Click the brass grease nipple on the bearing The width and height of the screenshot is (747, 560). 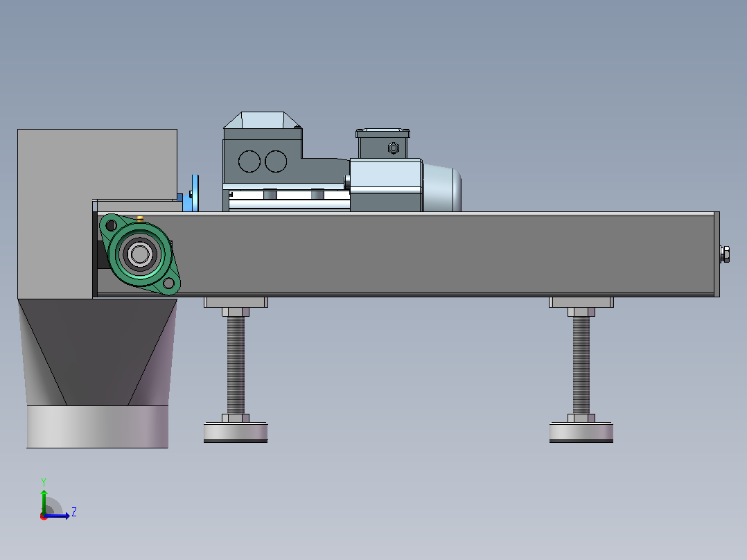click(140, 219)
